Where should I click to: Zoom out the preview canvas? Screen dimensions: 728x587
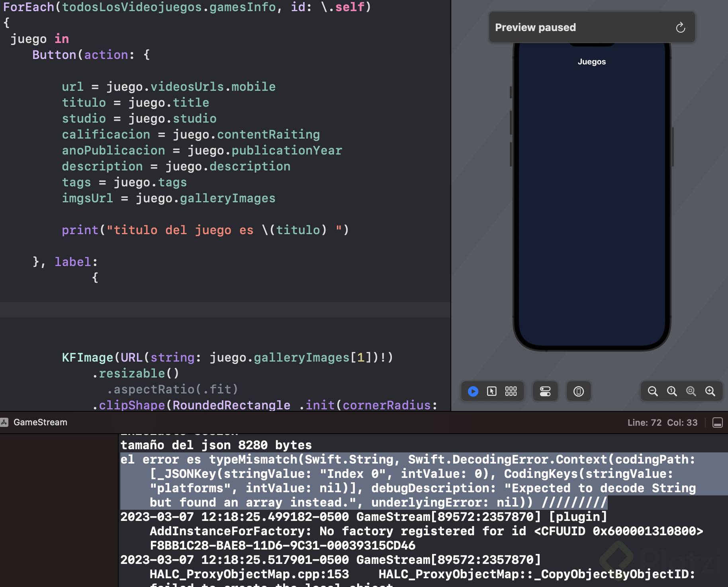(653, 391)
